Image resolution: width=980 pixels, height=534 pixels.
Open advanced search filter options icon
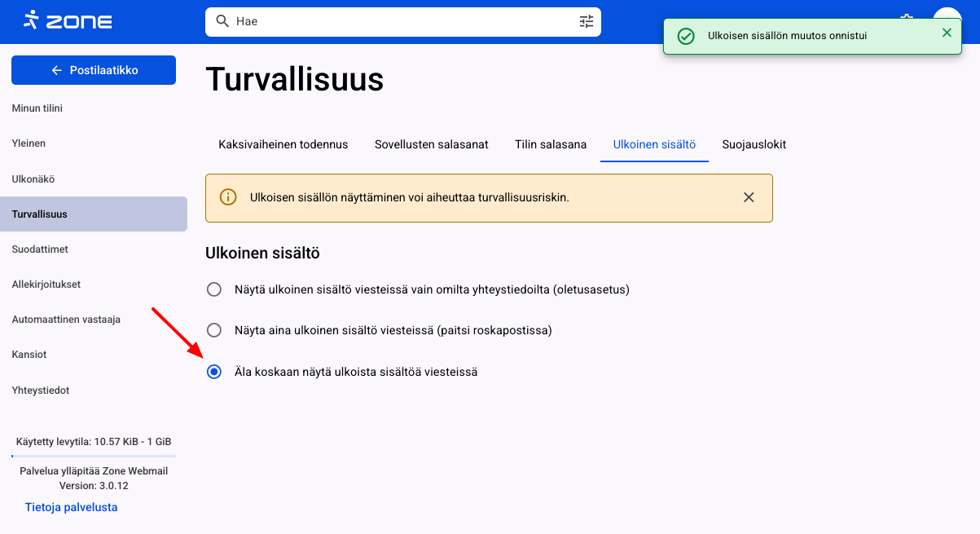click(587, 21)
